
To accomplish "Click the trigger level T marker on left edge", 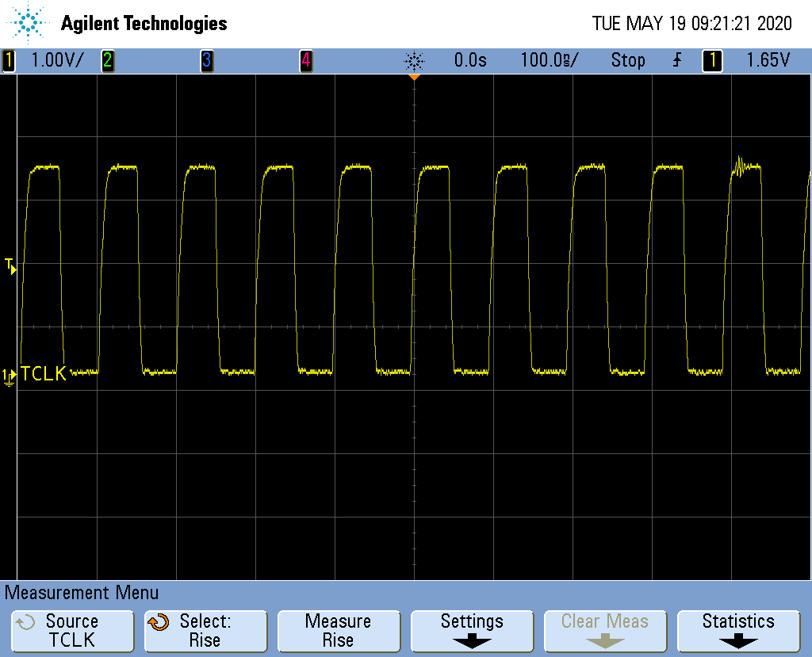I will (x=10, y=266).
